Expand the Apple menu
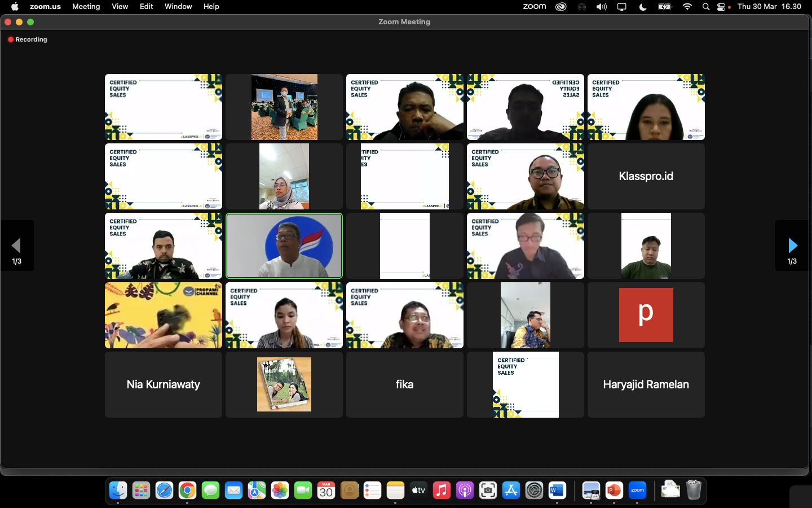This screenshot has height=508, width=812. tap(15, 7)
